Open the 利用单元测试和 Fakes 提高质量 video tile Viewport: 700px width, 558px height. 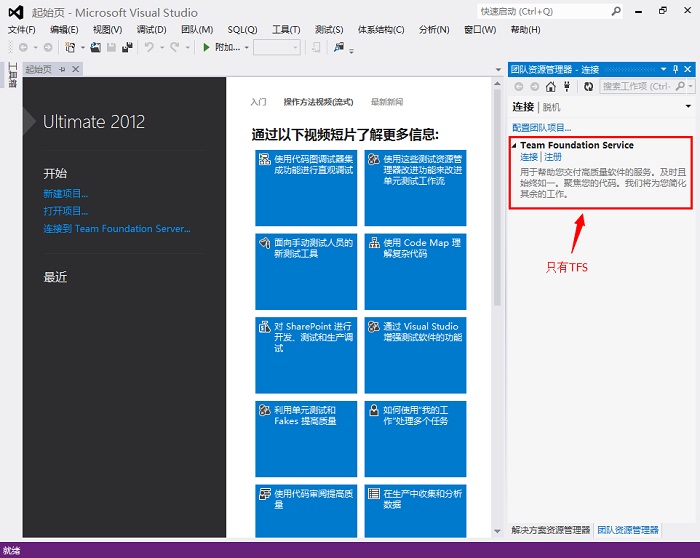306,439
